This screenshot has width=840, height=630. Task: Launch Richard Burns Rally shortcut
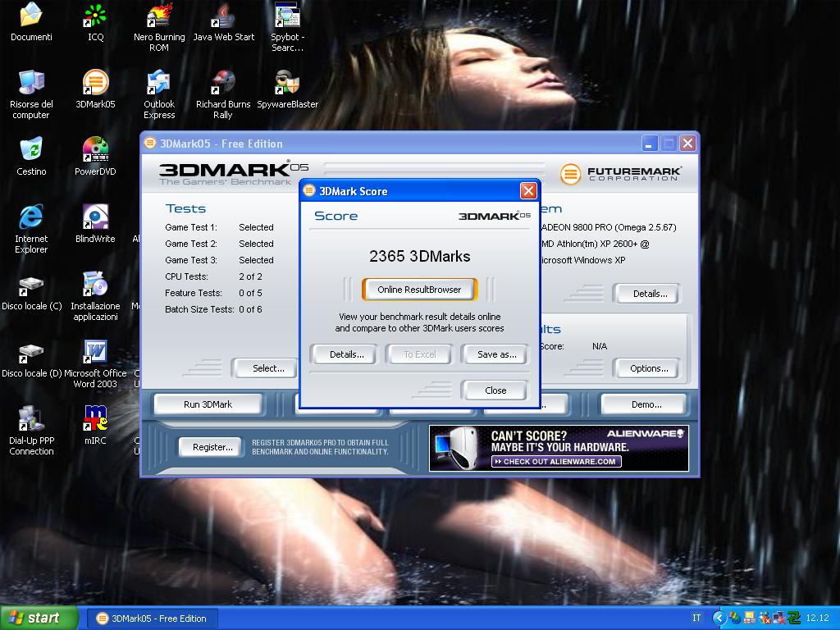click(223, 95)
